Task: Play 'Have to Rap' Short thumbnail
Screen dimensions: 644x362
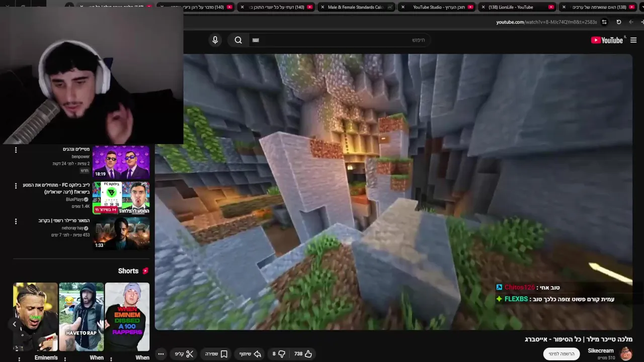Action: coord(81,317)
